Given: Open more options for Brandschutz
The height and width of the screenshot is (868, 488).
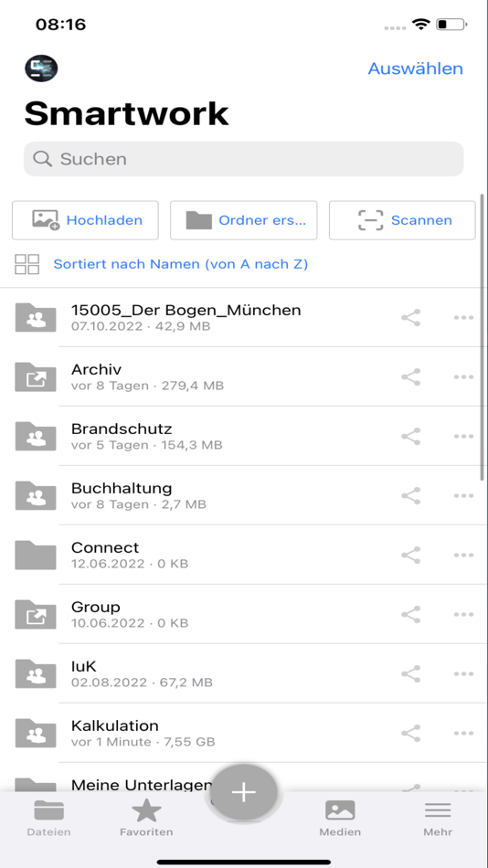Looking at the screenshot, I should [x=463, y=436].
